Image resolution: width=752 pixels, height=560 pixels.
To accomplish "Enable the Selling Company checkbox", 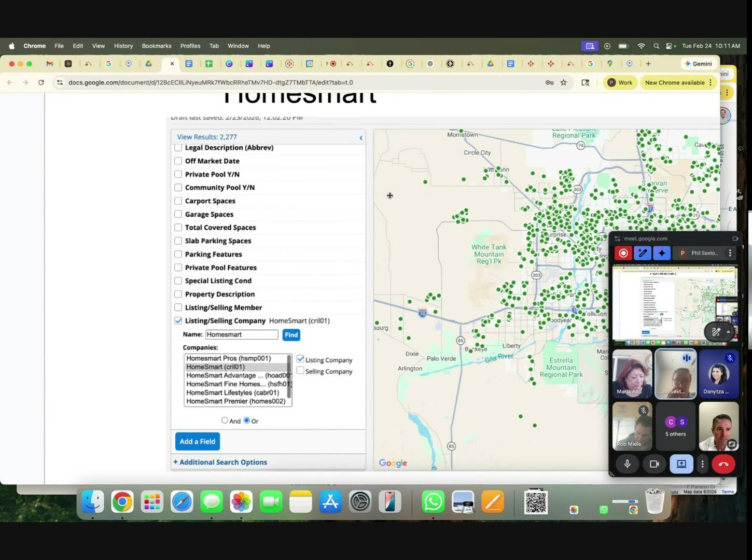I will coord(300,370).
